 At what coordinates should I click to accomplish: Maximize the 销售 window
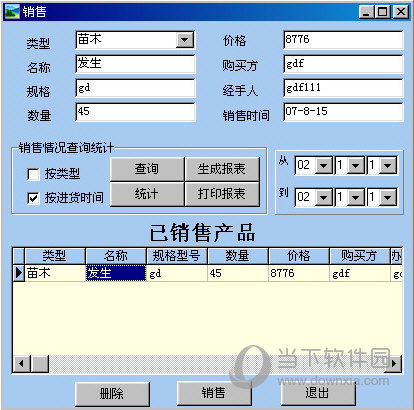point(382,12)
